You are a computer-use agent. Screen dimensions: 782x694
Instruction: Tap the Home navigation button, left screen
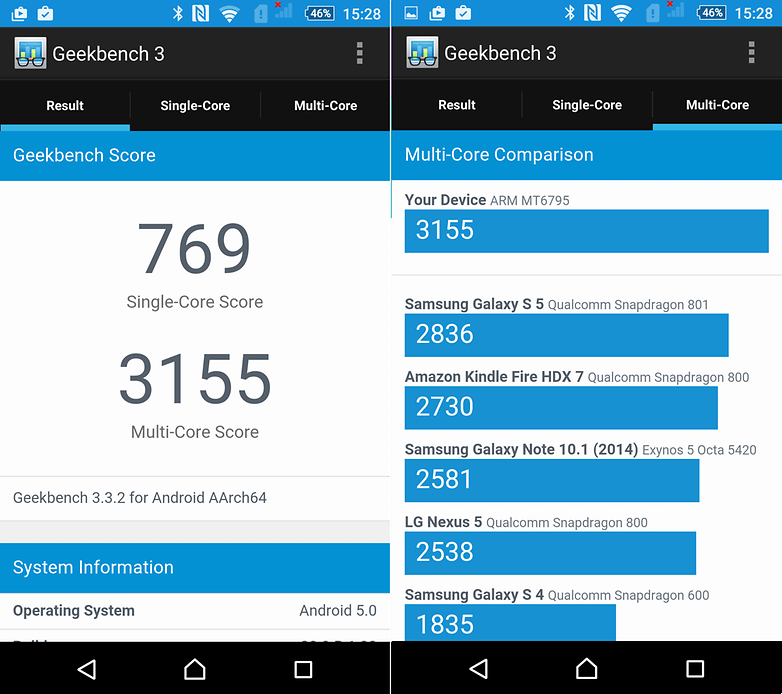195,669
